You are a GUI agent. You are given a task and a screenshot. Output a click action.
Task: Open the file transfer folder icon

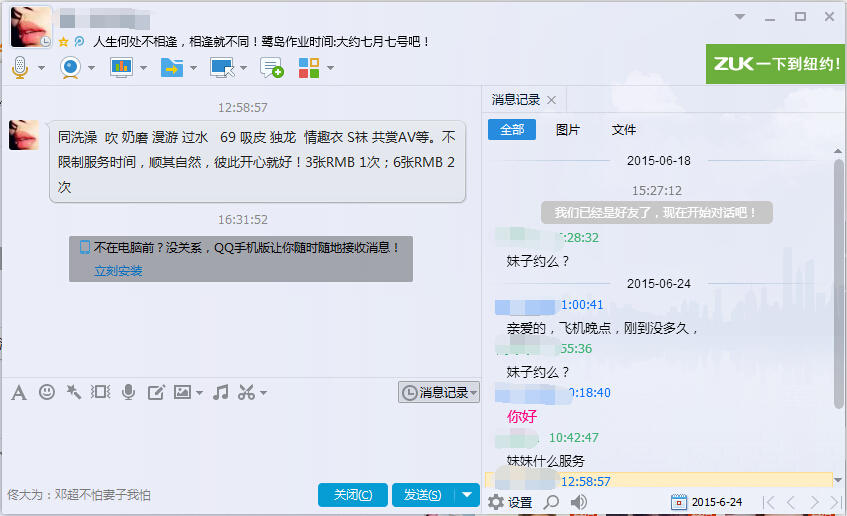click(x=172, y=68)
